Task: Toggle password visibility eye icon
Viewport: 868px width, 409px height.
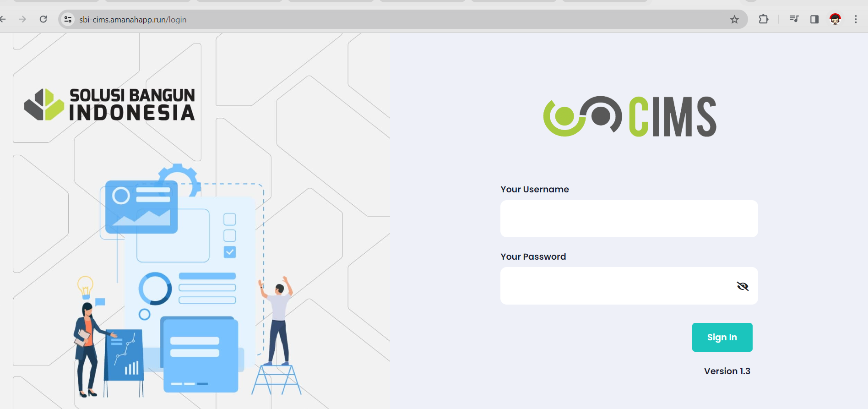Action: tap(743, 286)
